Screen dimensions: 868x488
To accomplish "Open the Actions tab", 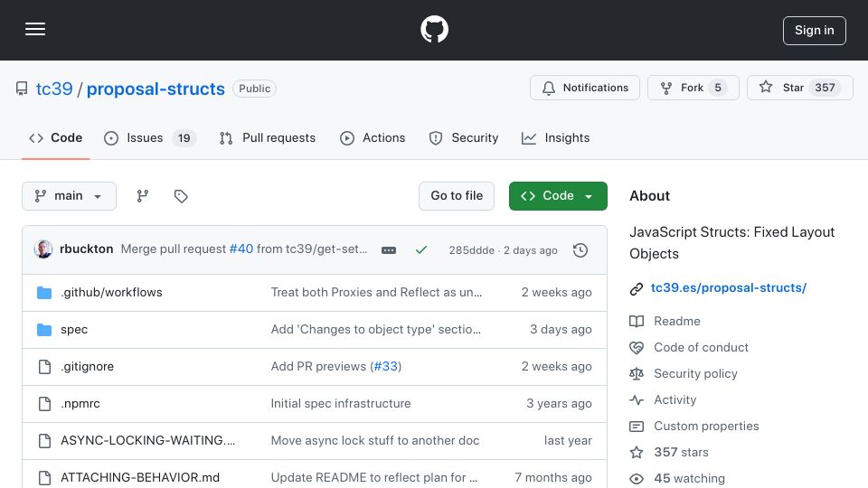I will (373, 137).
